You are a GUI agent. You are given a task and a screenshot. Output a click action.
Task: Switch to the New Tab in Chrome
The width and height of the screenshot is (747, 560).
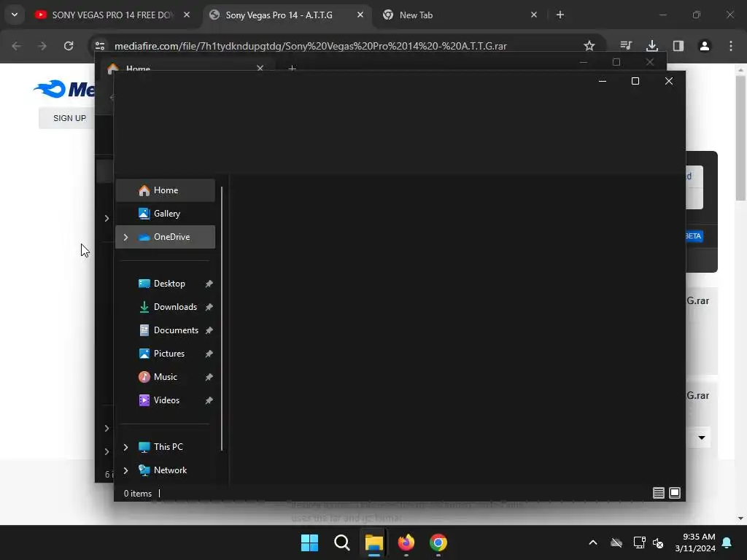[415, 15]
